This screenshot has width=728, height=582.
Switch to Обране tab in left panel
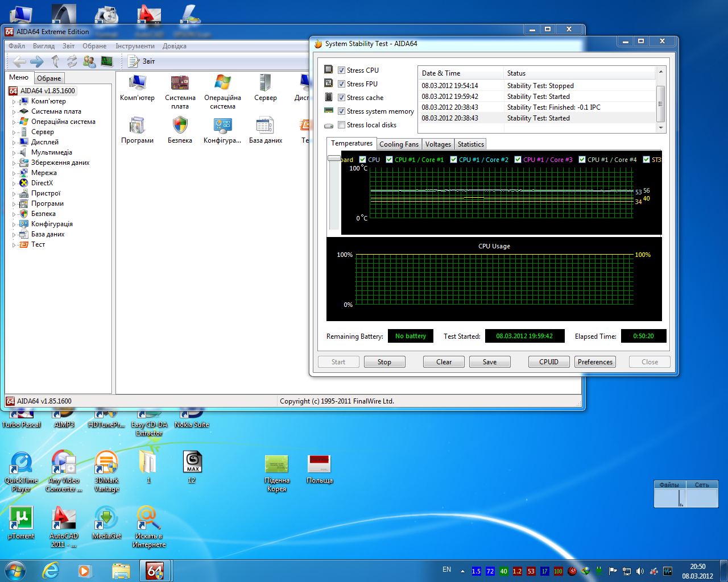point(49,78)
